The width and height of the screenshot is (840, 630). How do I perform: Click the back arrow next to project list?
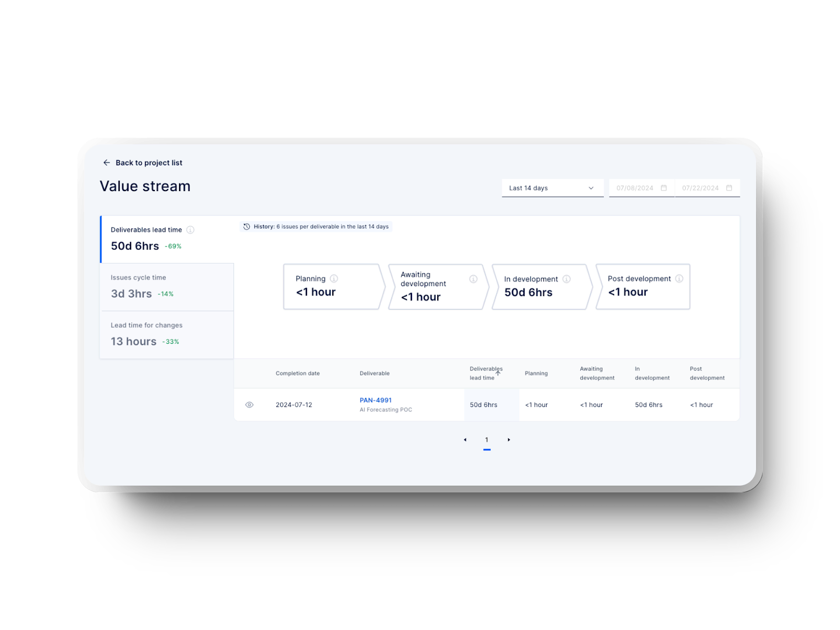(x=108, y=163)
